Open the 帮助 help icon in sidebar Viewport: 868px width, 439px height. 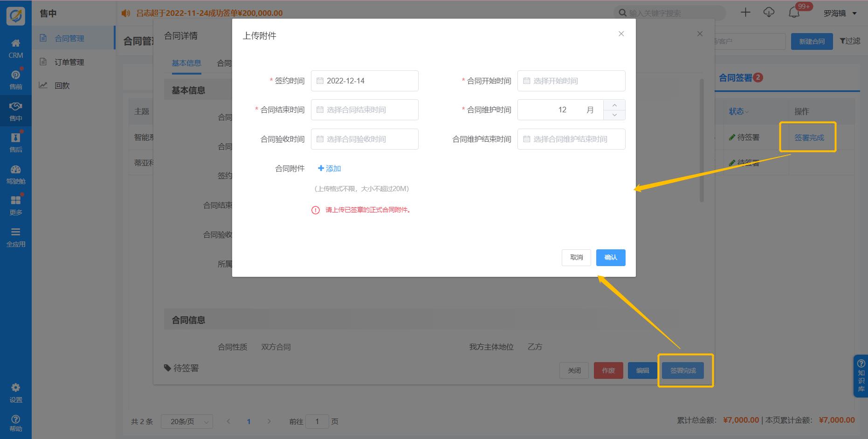tap(15, 419)
